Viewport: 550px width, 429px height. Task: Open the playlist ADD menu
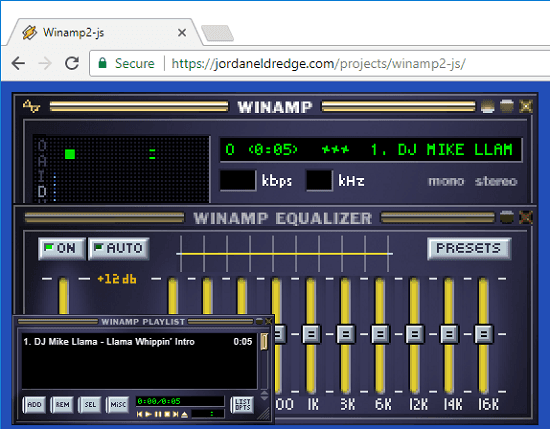click(x=34, y=404)
